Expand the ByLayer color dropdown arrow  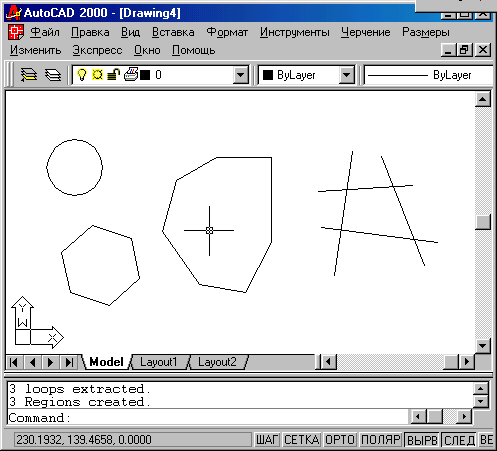(x=347, y=75)
